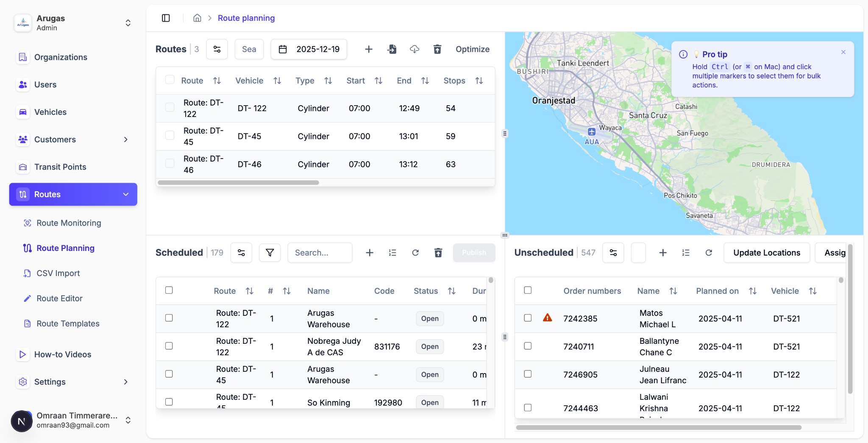This screenshot has height=443, width=868.
Task: Check the checkbox for Route: DT-45
Action: [170, 135]
